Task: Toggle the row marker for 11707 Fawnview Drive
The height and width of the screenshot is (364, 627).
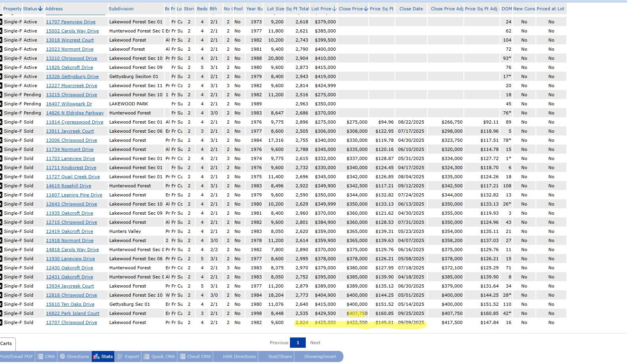Action: (x=1, y=22)
